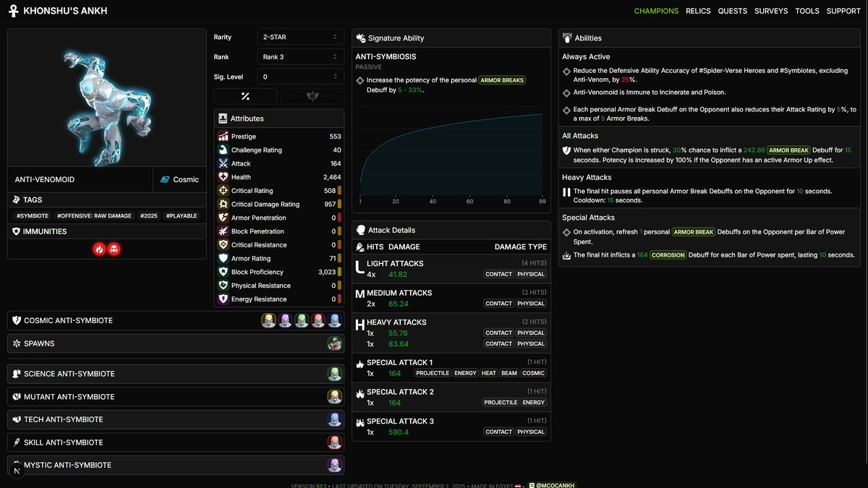
Task: Click the Mutant Anti-Symbiote yellow portrait
Action: pyautogui.click(x=334, y=396)
